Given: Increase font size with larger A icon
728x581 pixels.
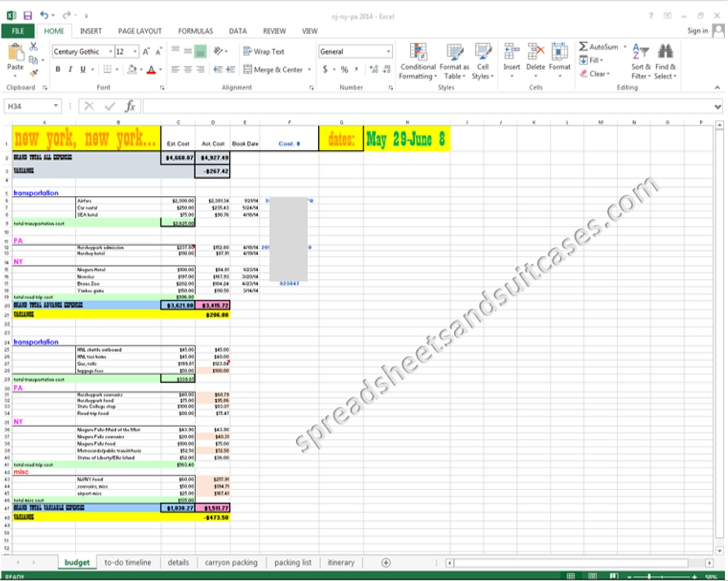Looking at the screenshot, I should [146, 52].
